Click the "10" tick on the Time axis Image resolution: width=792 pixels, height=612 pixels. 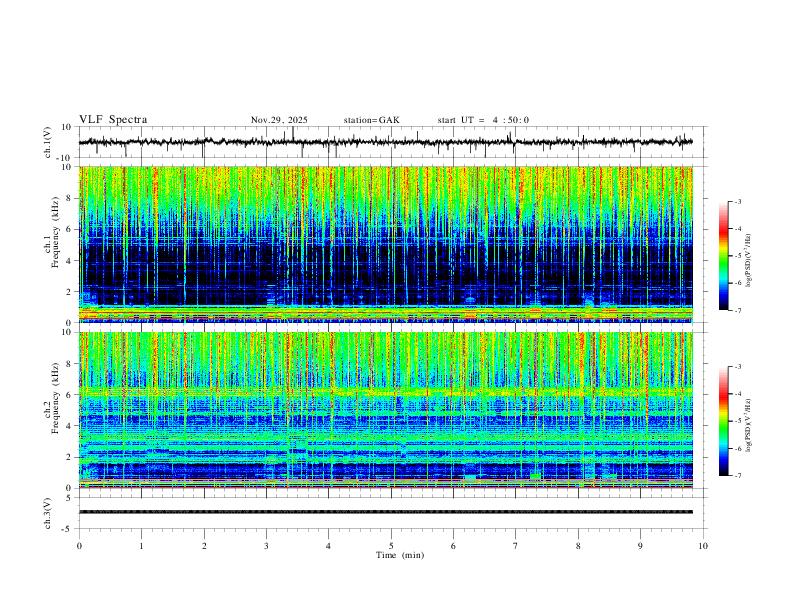pos(703,546)
